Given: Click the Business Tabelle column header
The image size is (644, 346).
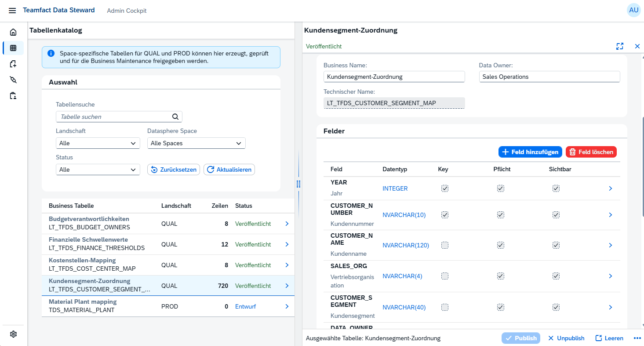Looking at the screenshot, I should (71, 206).
